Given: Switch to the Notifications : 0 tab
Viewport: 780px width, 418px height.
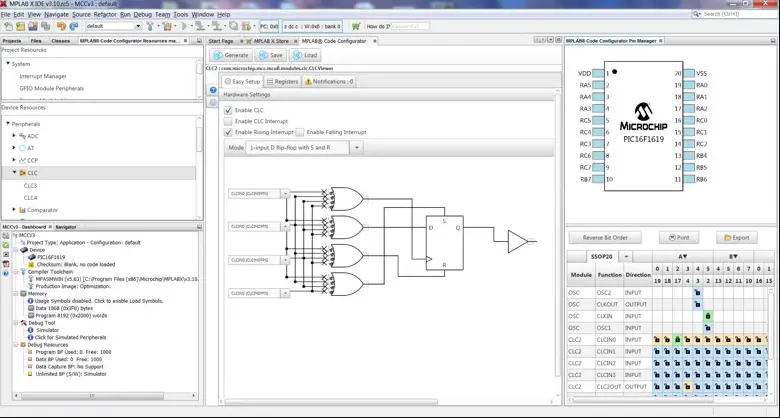Looking at the screenshot, I should [x=329, y=82].
